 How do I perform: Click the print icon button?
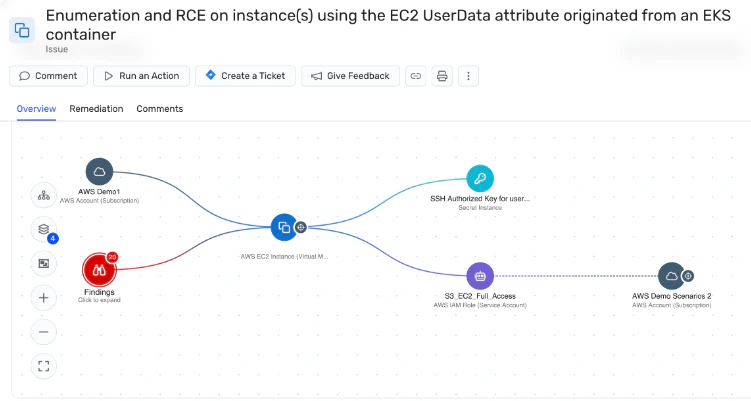(x=442, y=76)
